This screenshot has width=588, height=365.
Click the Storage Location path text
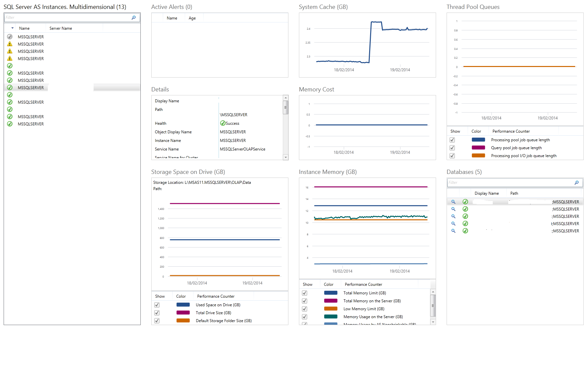[202, 182]
